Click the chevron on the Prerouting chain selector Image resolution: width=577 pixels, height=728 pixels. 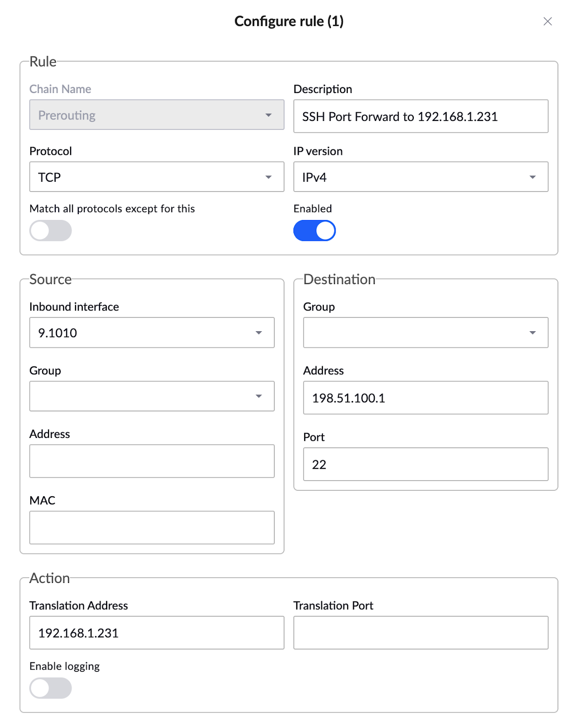pos(268,115)
